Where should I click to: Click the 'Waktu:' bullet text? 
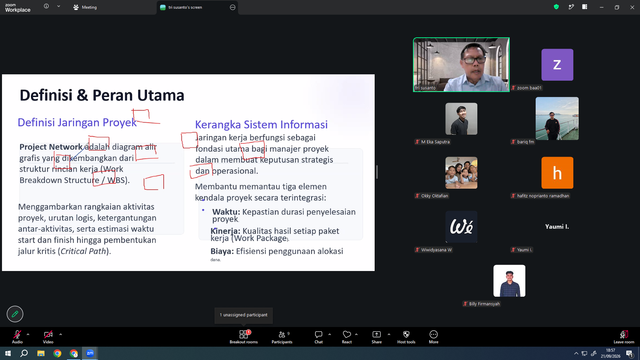click(x=226, y=212)
